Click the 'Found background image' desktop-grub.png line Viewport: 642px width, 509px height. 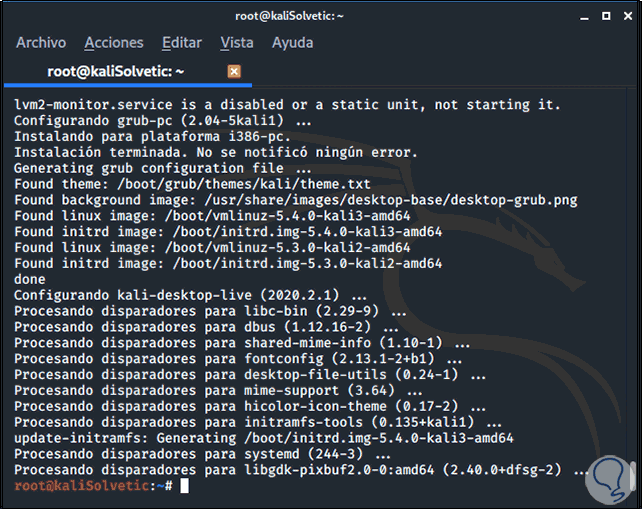pyautogui.click(x=296, y=200)
